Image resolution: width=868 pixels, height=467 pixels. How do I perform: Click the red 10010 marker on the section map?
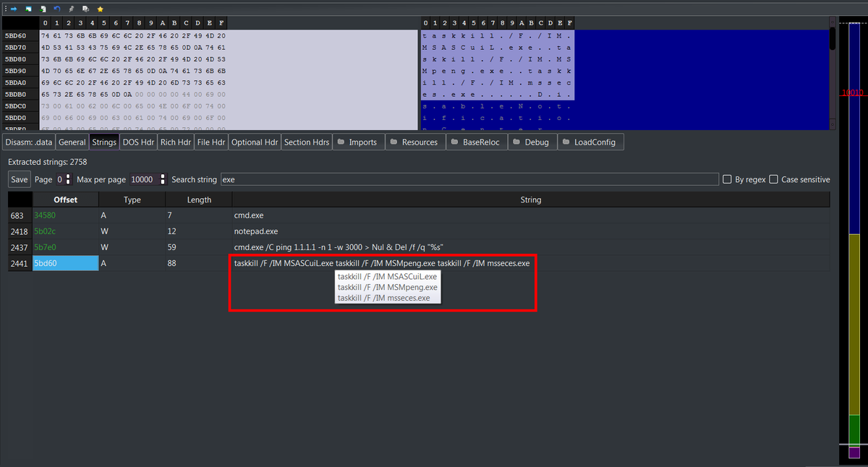point(852,93)
